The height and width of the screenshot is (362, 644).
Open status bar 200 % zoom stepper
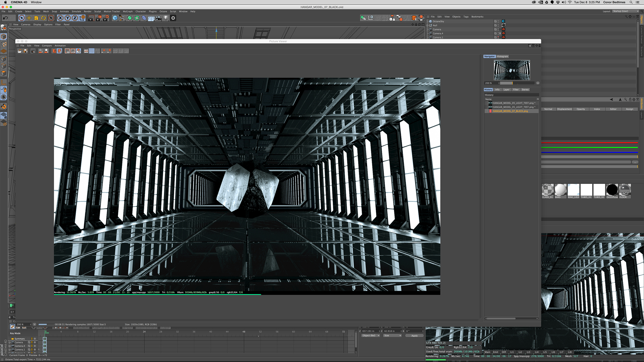[x=31, y=324]
